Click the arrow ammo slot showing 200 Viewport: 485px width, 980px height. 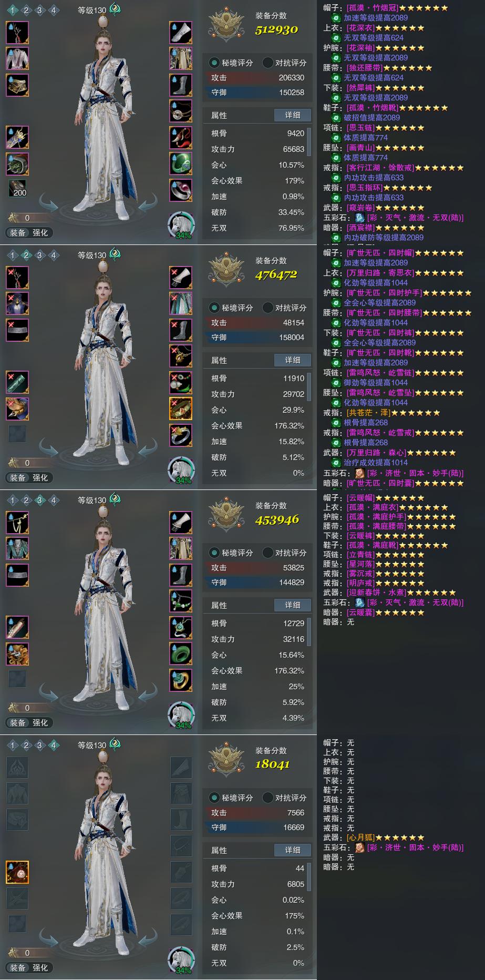(17, 189)
